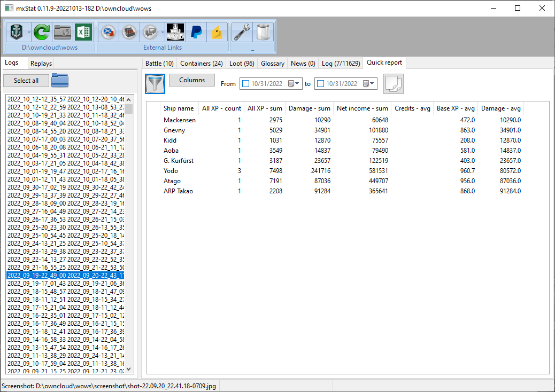Select the Mackensen ship row

point(342,120)
